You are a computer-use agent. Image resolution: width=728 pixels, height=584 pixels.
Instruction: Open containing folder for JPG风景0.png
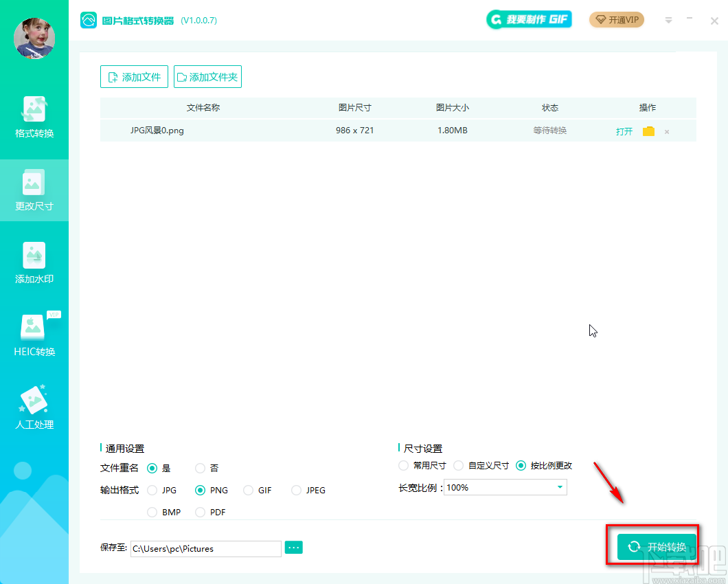pos(648,131)
